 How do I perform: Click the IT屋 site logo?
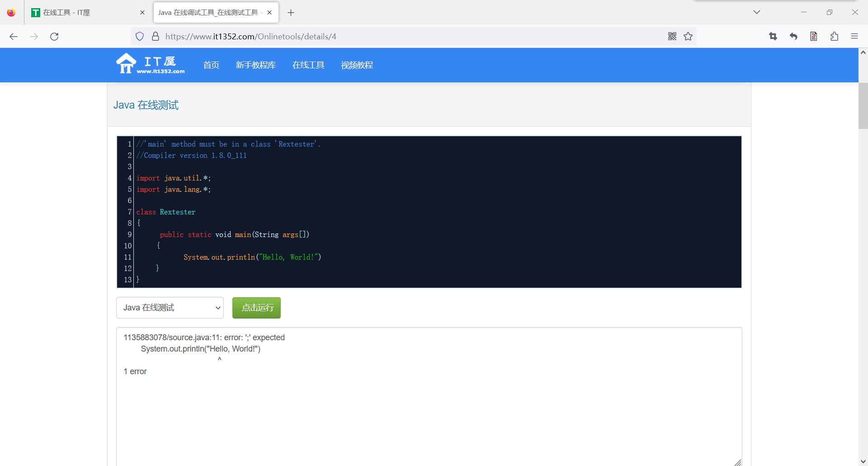150,64
